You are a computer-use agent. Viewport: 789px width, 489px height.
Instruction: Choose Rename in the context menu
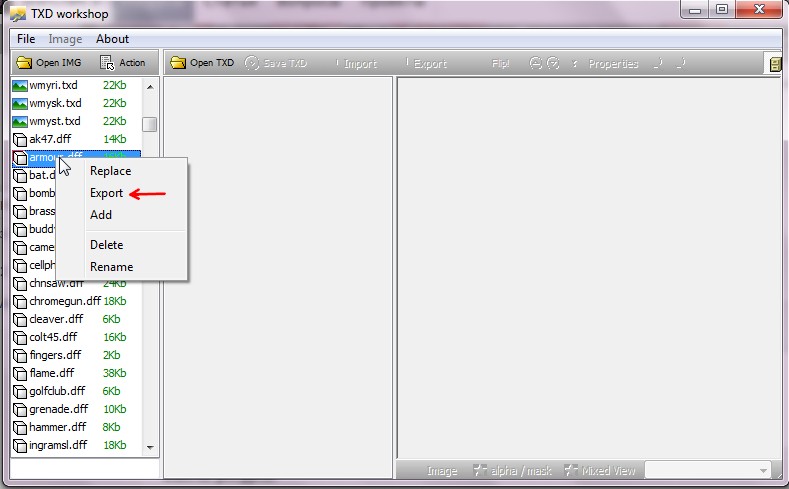click(x=111, y=267)
